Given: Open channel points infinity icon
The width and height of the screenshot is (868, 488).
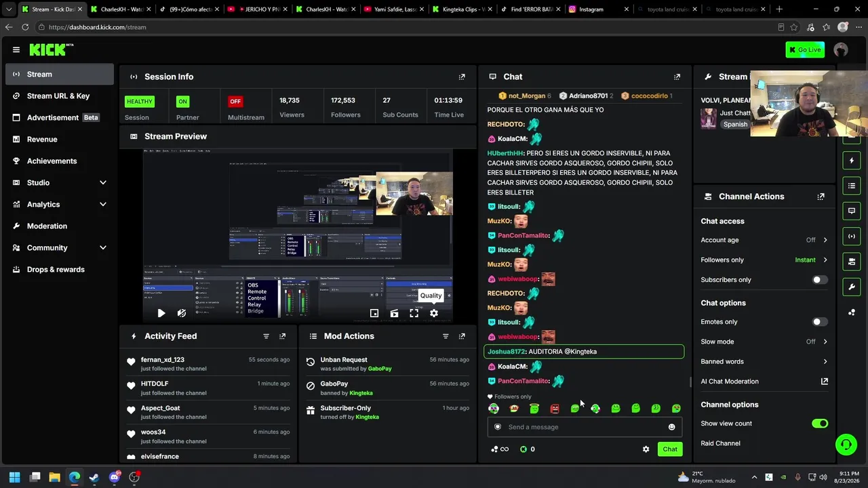Looking at the screenshot, I should (500, 449).
